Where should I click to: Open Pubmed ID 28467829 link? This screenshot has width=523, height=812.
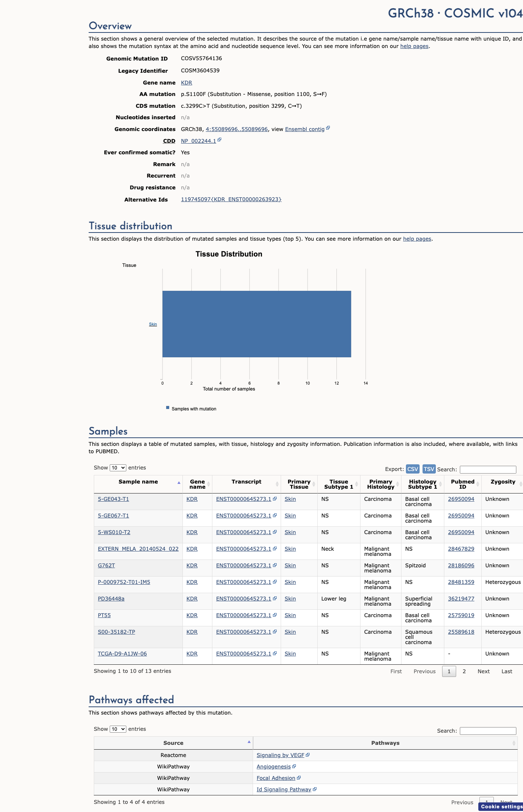(461, 549)
